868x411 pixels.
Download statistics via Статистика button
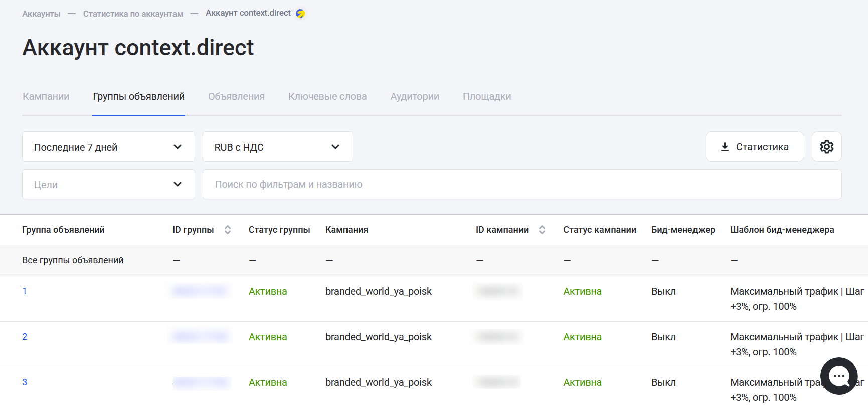click(754, 147)
